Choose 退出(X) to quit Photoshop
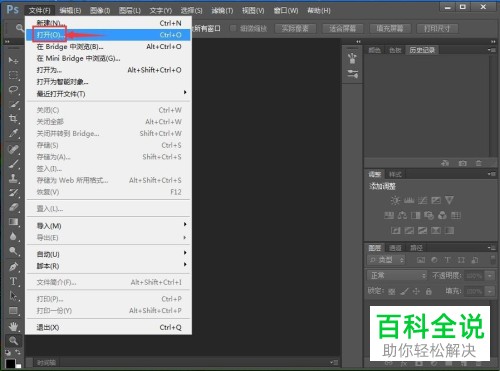This screenshot has height=371, width=500. [108, 327]
